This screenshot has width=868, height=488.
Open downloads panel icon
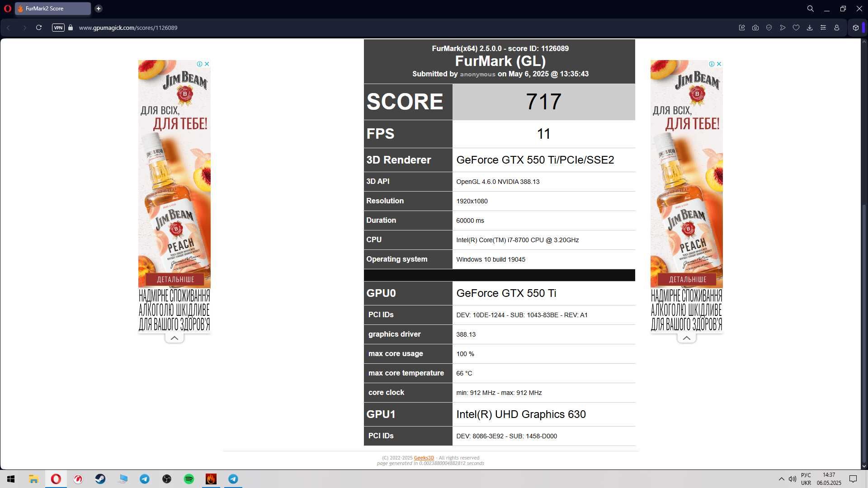(810, 28)
